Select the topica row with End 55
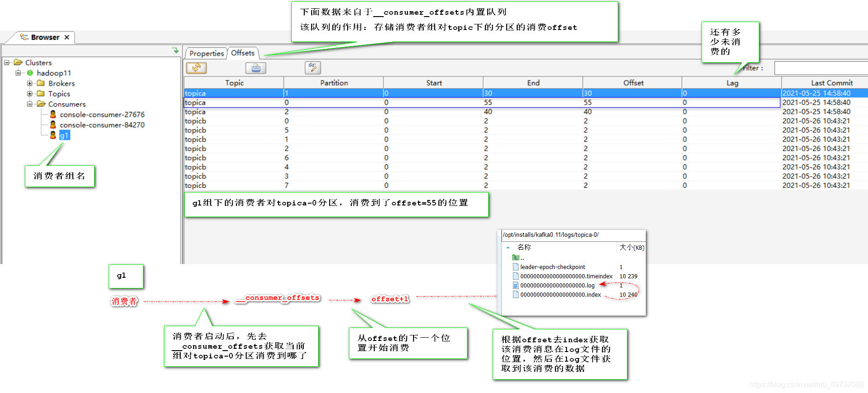 click(x=526, y=102)
